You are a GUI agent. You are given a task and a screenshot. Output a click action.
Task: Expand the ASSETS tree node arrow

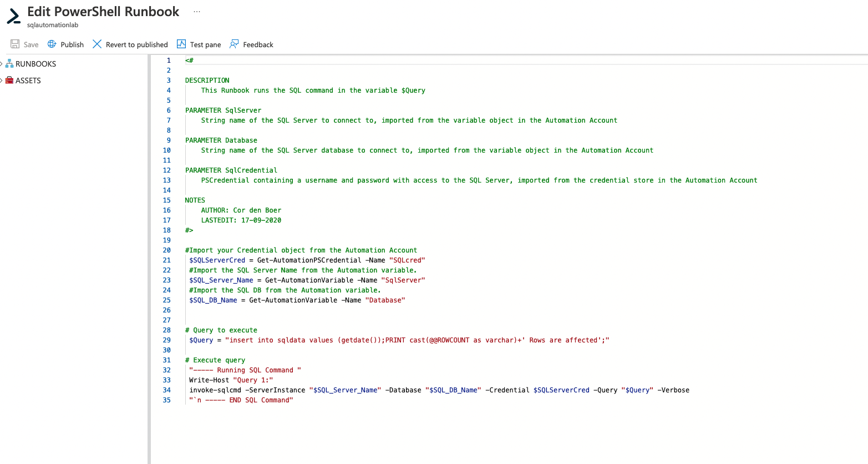point(2,80)
